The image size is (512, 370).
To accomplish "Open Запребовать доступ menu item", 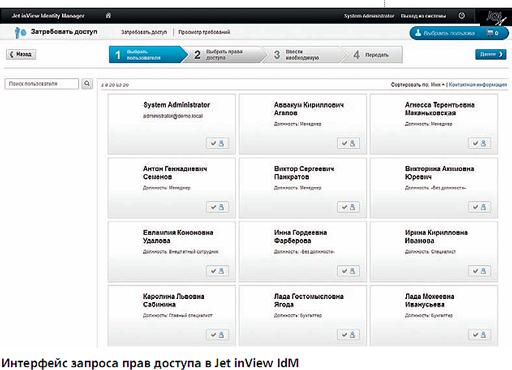I will click(144, 32).
